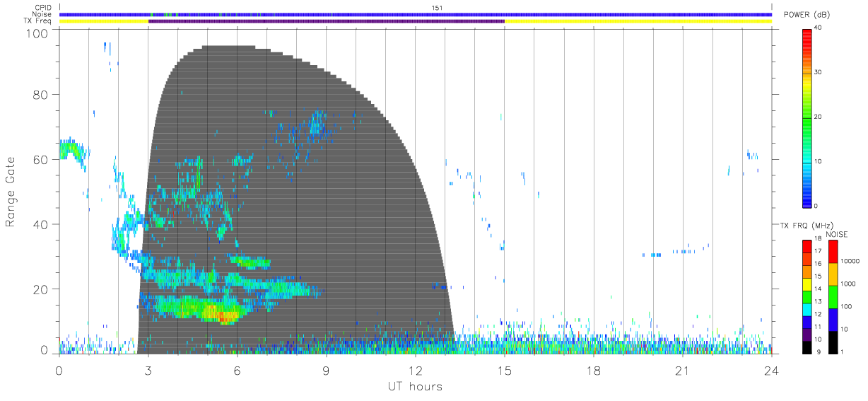
Task: Click the TX FRQ color bar
Action: click(x=807, y=296)
